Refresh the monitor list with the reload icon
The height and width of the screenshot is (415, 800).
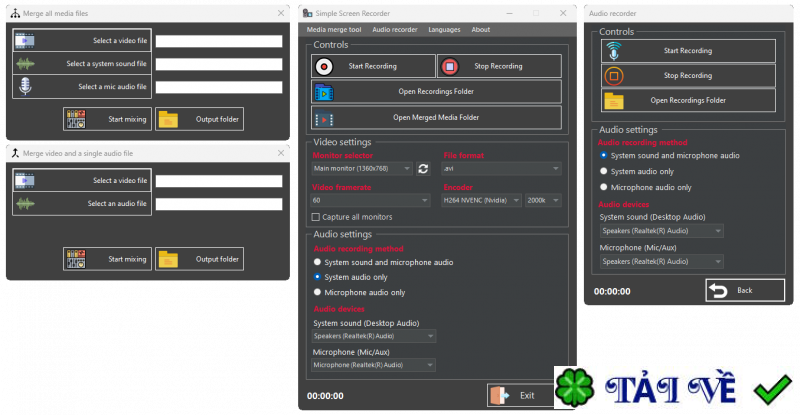(x=423, y=168)
